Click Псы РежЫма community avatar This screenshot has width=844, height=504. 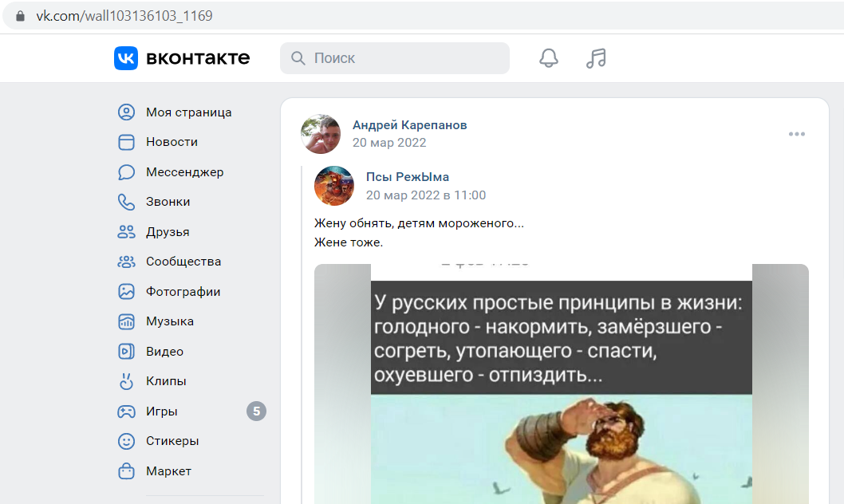(x=334, y=186)
